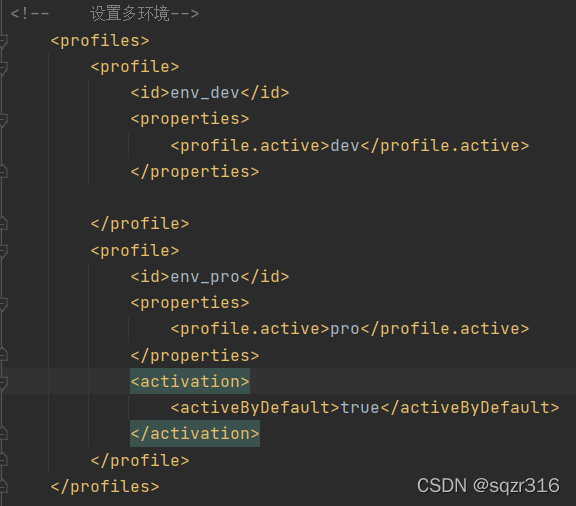Click the <profile> tag above the env_dev id

tap(135, 67)
